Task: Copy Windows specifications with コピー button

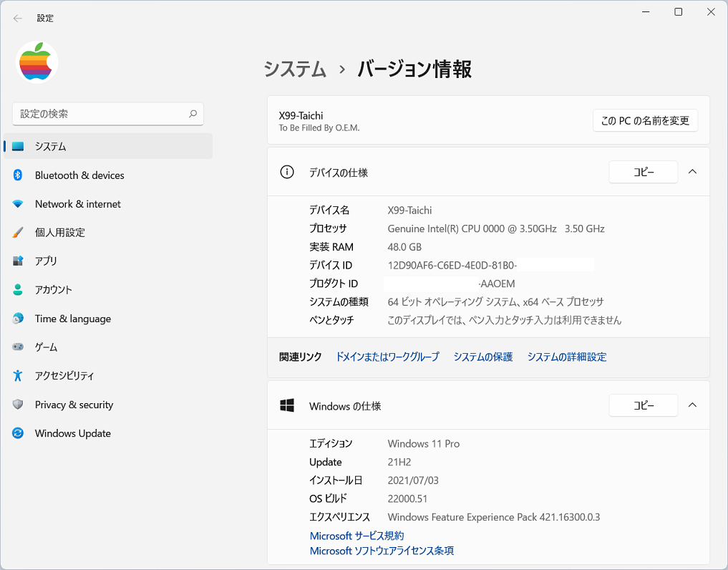Action: [x=644, y=405]
